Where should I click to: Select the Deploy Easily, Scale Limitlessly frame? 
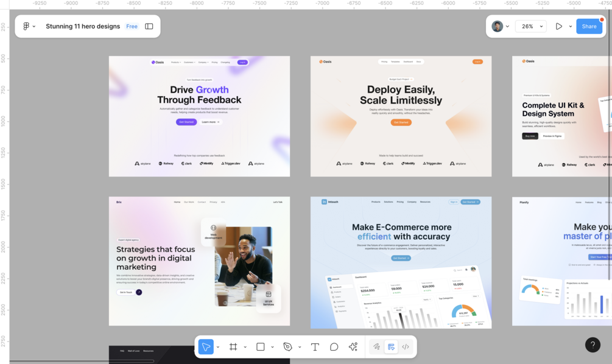401,116
